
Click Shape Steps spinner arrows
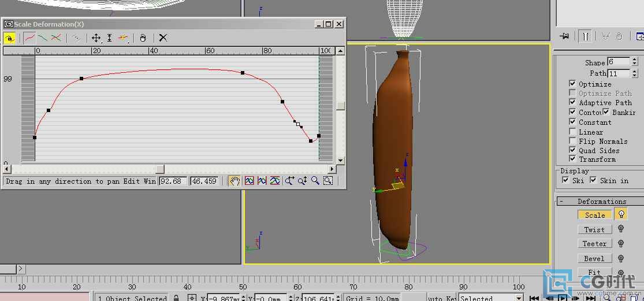click(635, 62)
